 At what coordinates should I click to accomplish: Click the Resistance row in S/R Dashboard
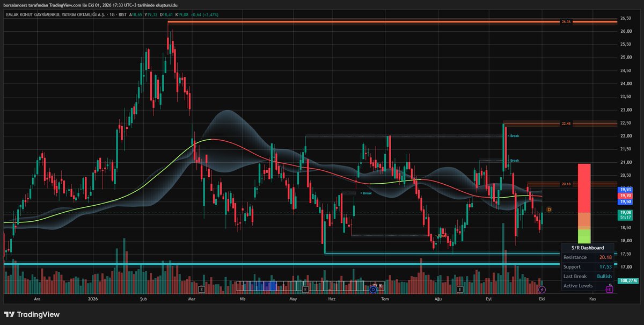pos(588,257)
